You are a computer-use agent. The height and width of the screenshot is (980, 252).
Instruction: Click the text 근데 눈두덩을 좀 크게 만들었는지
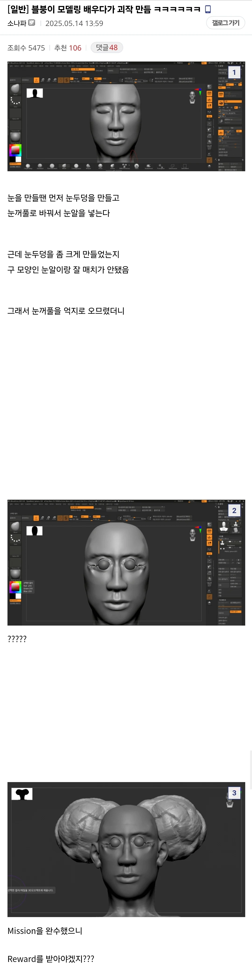click(x=64, y=254)
